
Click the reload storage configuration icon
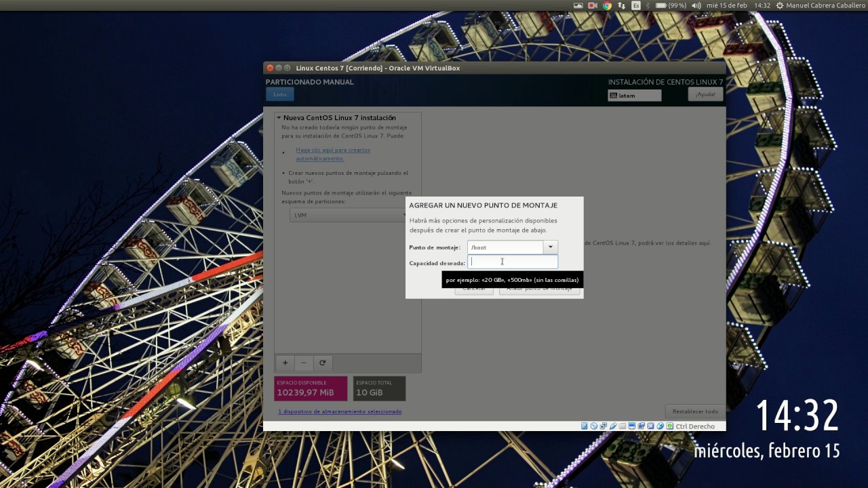[323, 363]
